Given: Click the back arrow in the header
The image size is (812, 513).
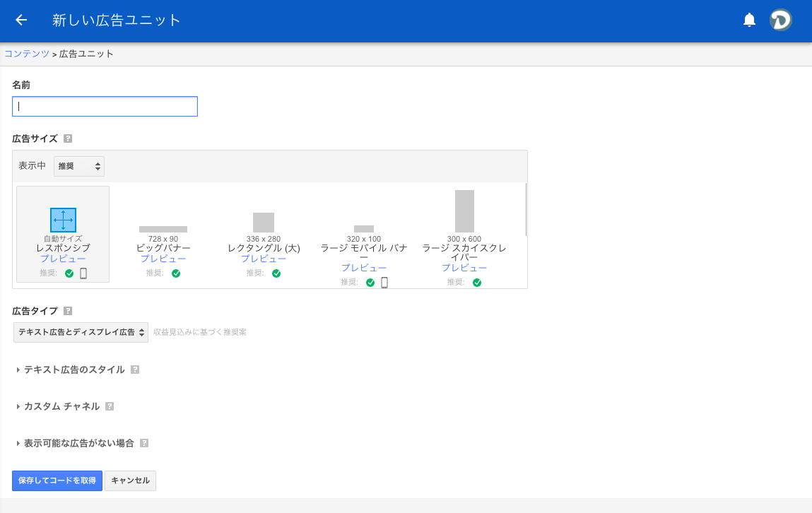Looking at the screenshot, I should pyautogui.click(x=21, y=20).
